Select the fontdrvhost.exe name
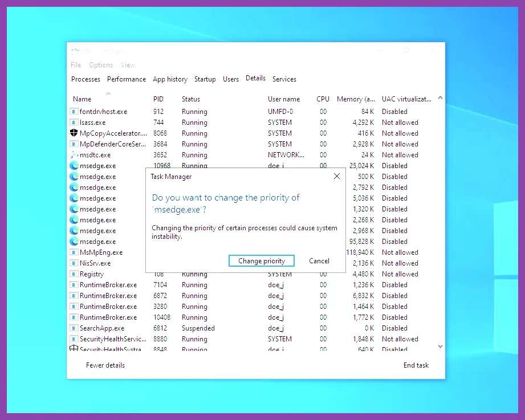 [103, 112]
